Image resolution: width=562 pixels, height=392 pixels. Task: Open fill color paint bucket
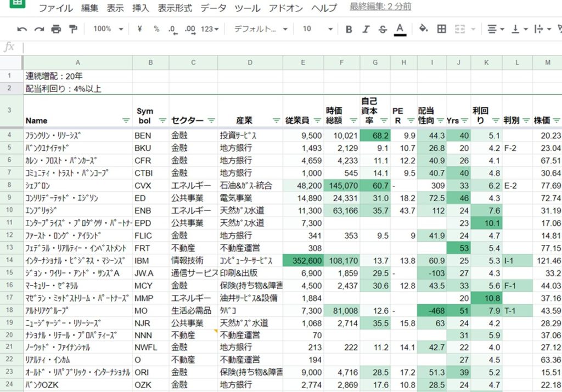pyautogui.click(x=423, y=29)
